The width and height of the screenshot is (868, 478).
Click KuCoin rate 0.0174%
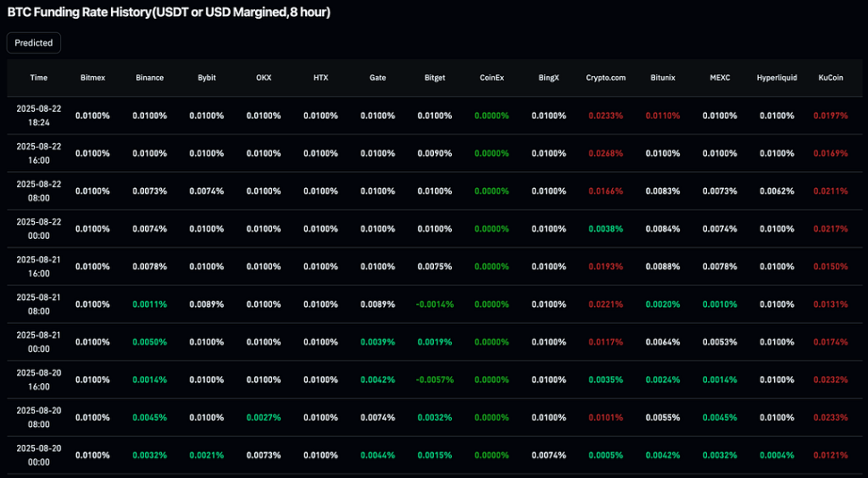830,342
